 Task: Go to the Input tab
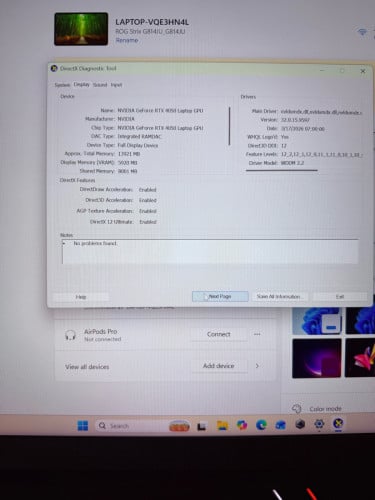[116, 85]
